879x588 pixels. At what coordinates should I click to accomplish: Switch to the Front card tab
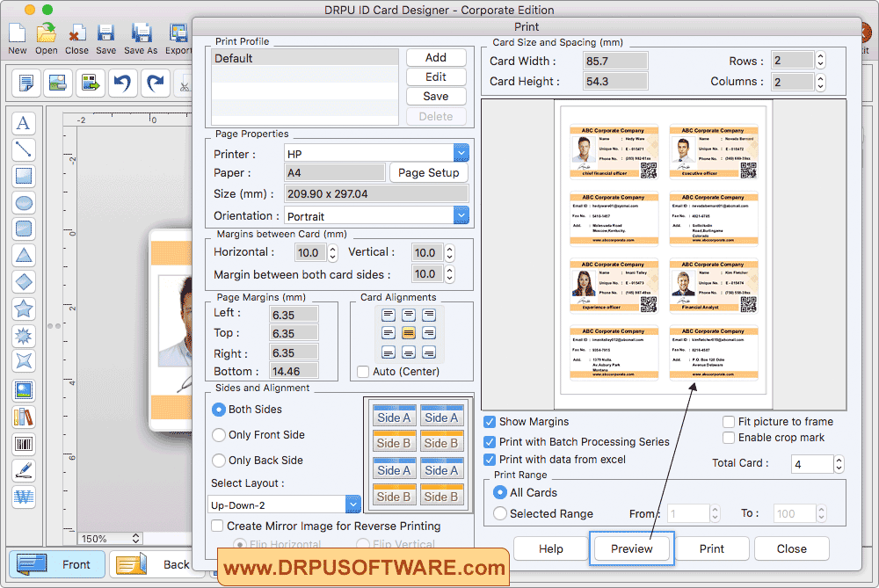click(x=57, y=564)
